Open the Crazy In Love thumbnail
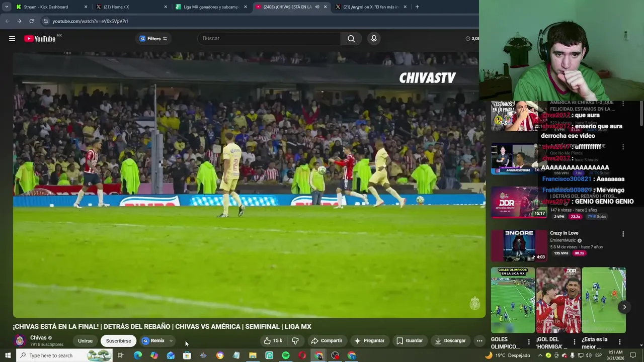This screenshot has width=644, height=362. (x=519, y=245)
